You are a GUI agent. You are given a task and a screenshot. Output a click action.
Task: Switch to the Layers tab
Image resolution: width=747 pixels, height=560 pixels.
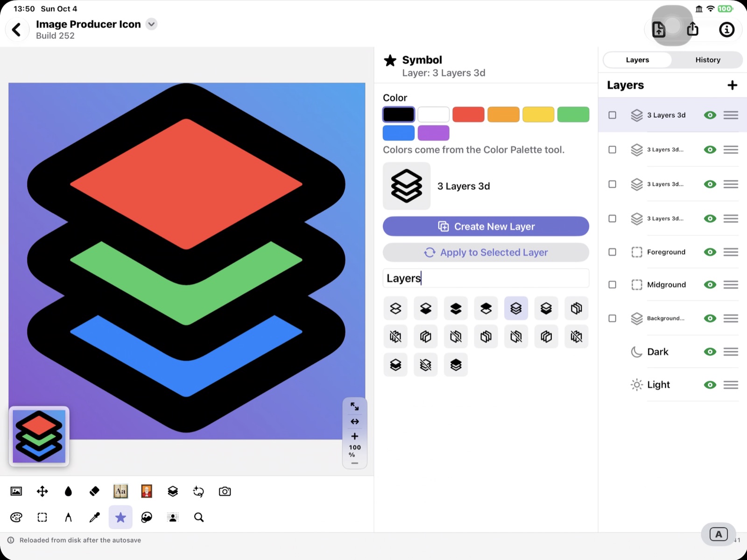637,60
